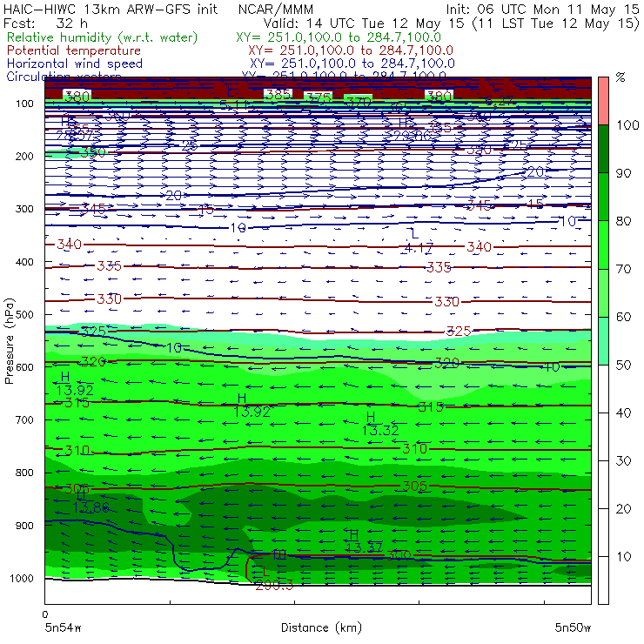
Task: Click the "370" contour label at plot top
Action: click(359, 101)
